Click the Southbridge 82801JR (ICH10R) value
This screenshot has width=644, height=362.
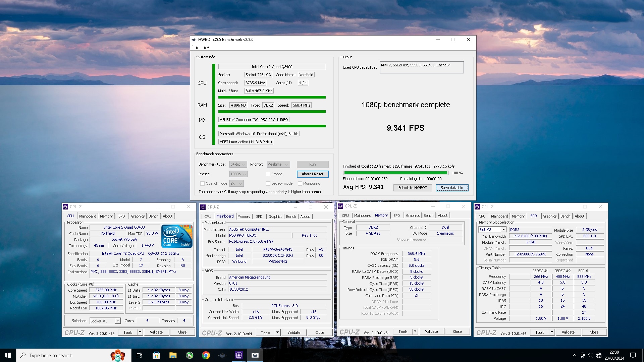point(278,255)
